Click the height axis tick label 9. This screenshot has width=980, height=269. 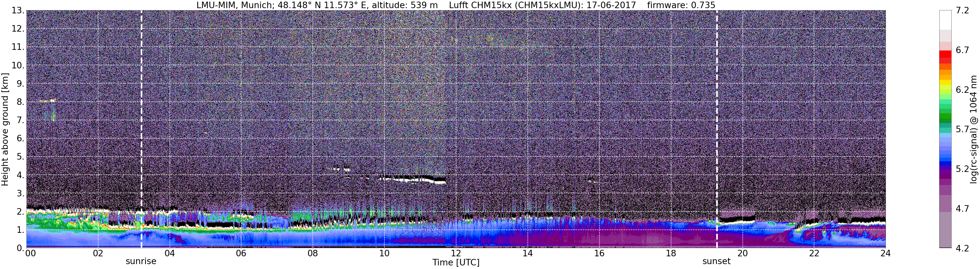[21, 84]
